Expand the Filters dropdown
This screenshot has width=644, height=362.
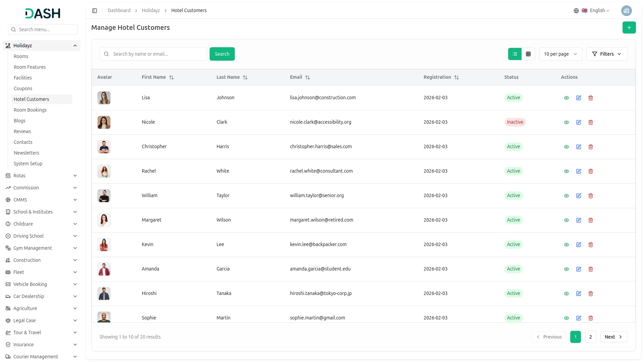(x=606, y=54)
